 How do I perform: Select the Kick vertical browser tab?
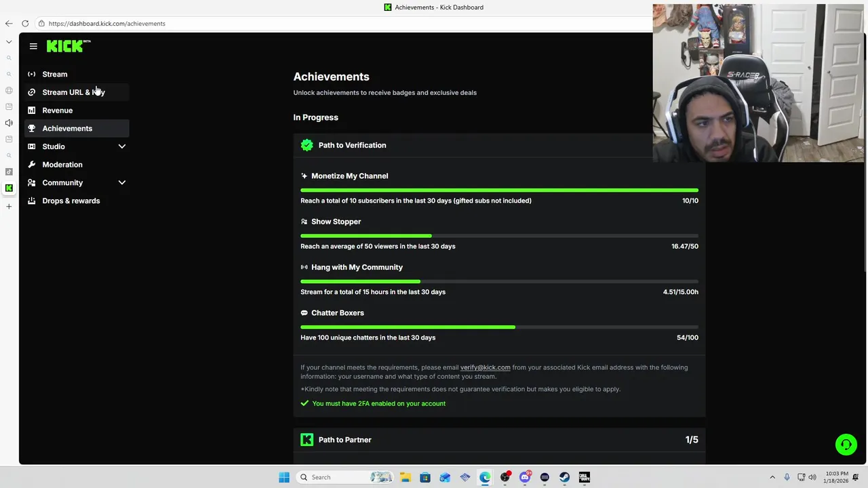tap(9, 188)
